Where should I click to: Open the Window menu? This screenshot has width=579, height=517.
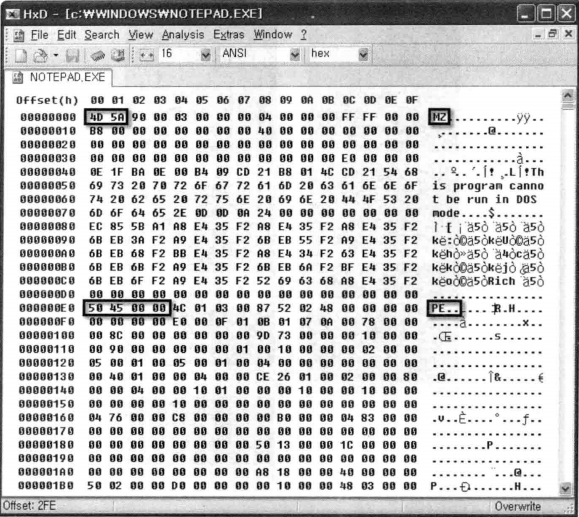point(273,35)
